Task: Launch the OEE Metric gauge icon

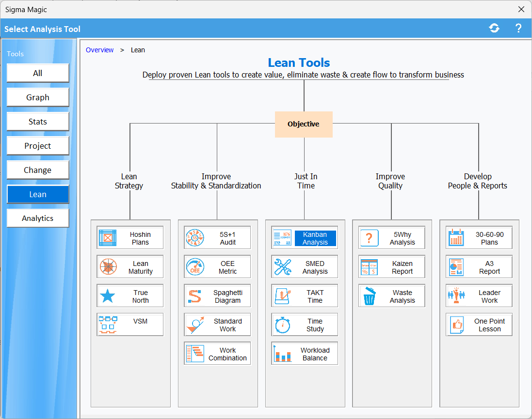Action: tap(195, 267)
